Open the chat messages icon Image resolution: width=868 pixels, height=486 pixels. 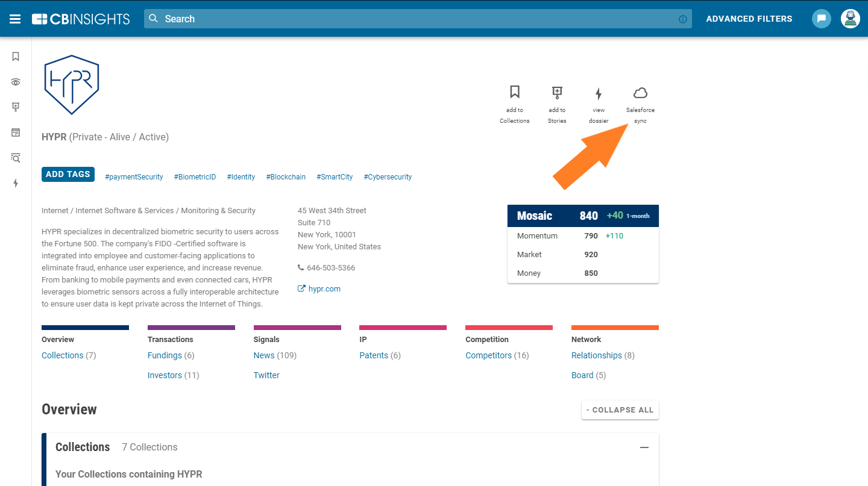tap(821, 19)
